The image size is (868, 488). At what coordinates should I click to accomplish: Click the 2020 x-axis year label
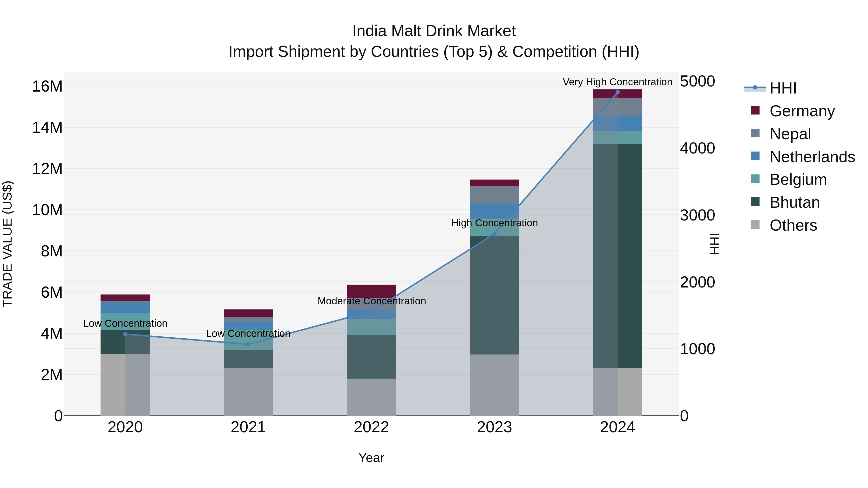(x=125, y=427)
